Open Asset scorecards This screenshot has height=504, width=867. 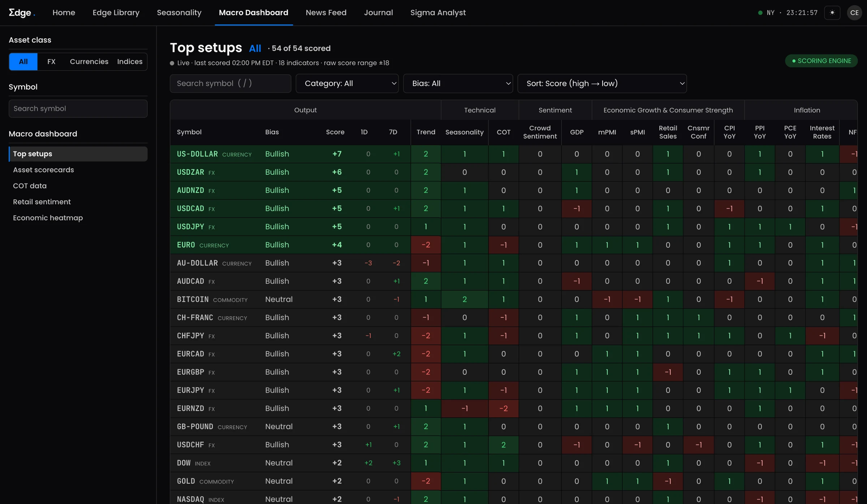43,170
